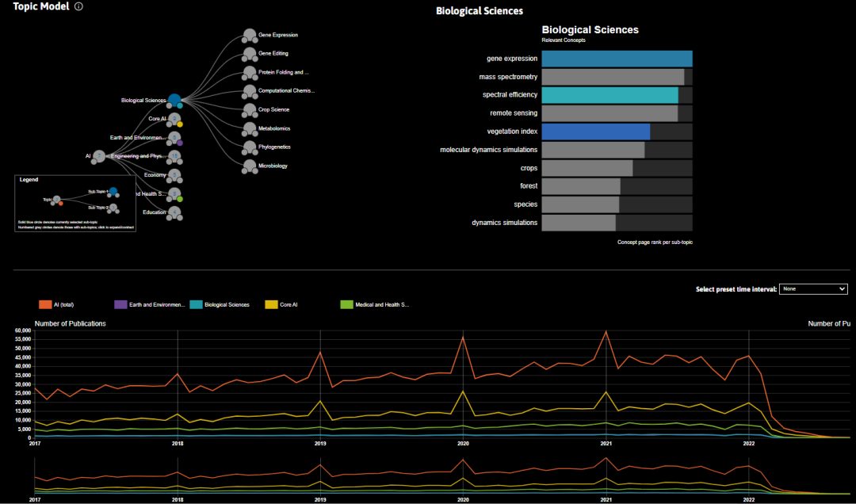
Task: Select the Computational Chemis... sub-topic node
Action: click(x=250, y=91)
